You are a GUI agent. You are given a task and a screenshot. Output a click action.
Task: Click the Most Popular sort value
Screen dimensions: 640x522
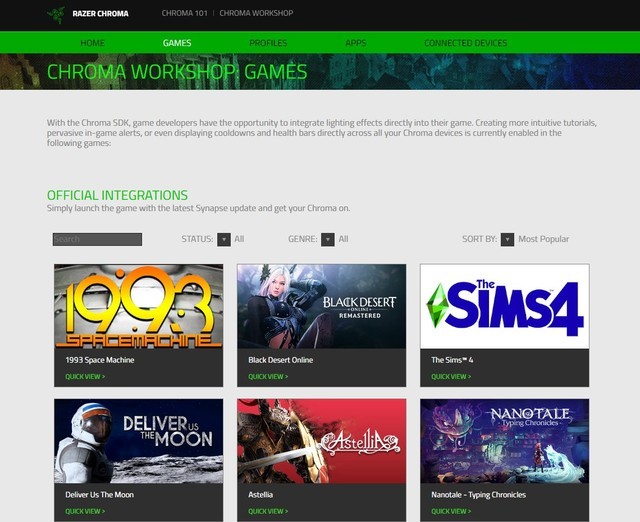(x=544, y=239)
